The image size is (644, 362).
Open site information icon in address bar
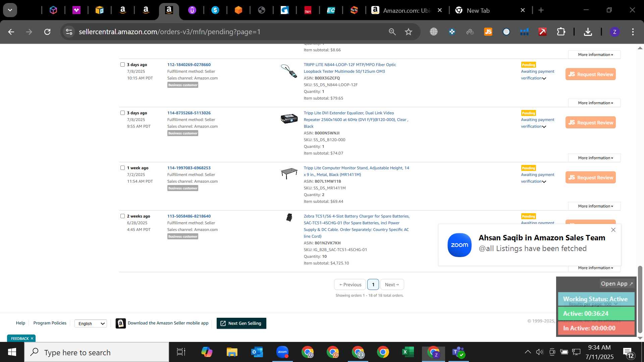[69, 32]
